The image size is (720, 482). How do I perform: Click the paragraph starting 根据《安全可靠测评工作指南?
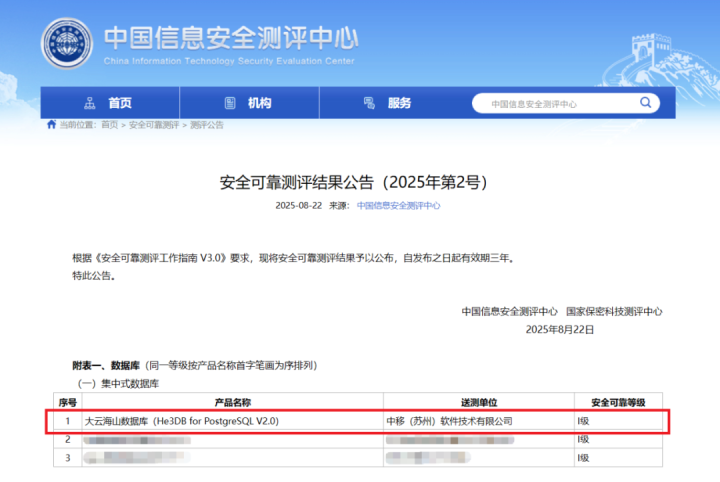click(x=293, y=258)
